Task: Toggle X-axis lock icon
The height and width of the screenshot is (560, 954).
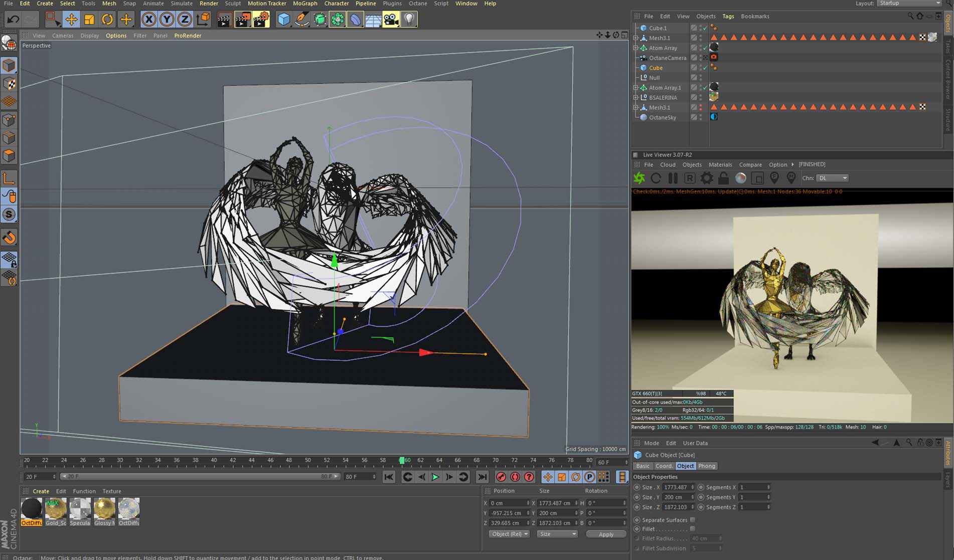Action: [x=148, y=20]
